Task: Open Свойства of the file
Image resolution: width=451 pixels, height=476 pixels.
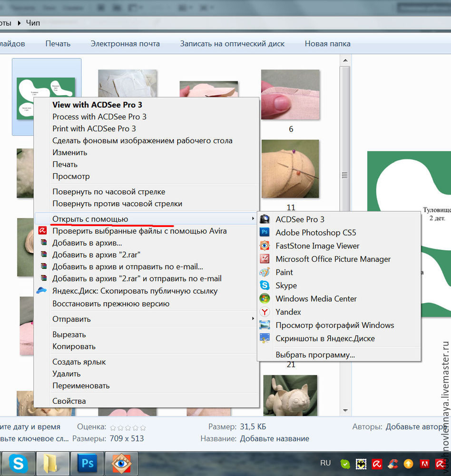Action: point(146,401)
